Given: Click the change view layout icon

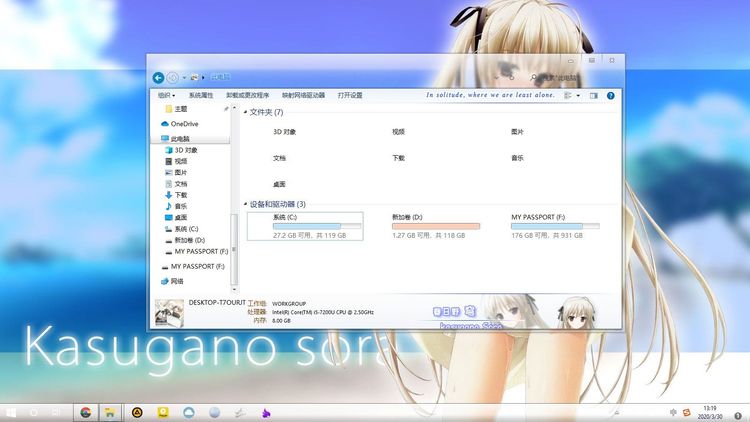Looking at the screenshot, I should 568,95.
